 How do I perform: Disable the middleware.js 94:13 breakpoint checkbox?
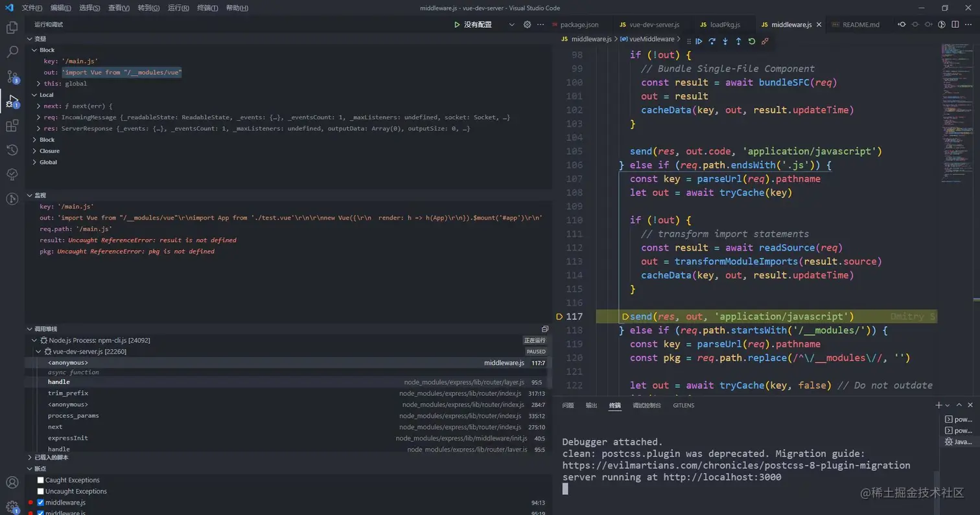[41, 503]
